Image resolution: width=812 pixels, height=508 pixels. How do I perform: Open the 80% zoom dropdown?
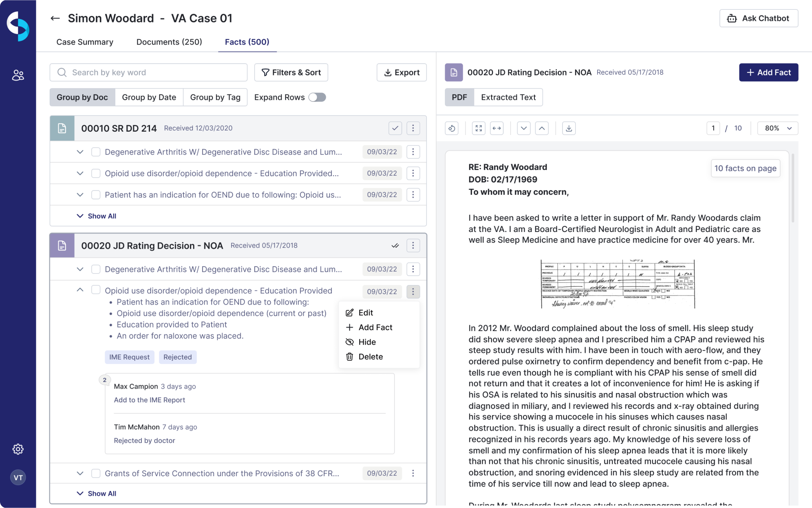click(x=777, y=128)
